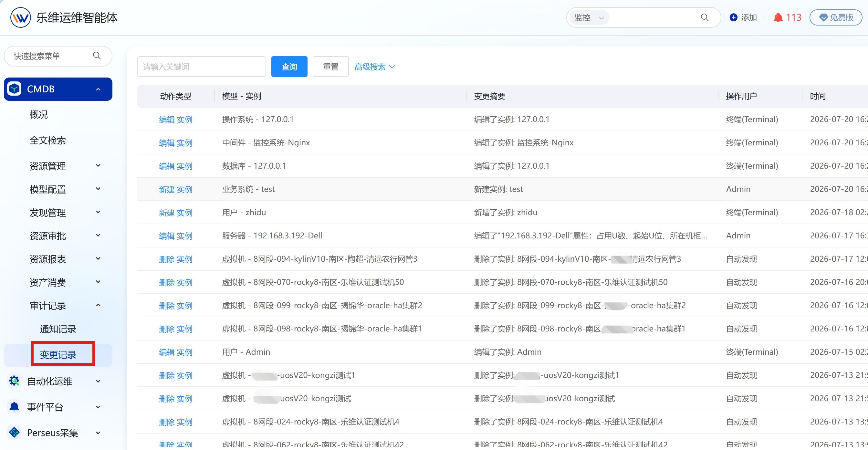Viewport: 868px width, 450px height.
Task: Open 编辑 实例 link for 操作系统 127.0.0.1
Action: (175, 120)
